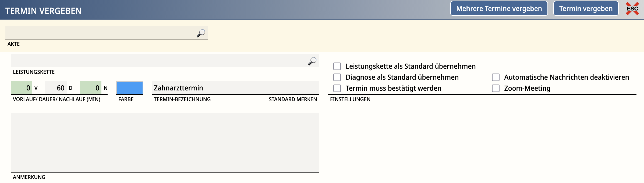This screenshot has height=183, width=644.
Task: Check Diagnose als Standard übernehmen
Action: [x=337, y=77]
